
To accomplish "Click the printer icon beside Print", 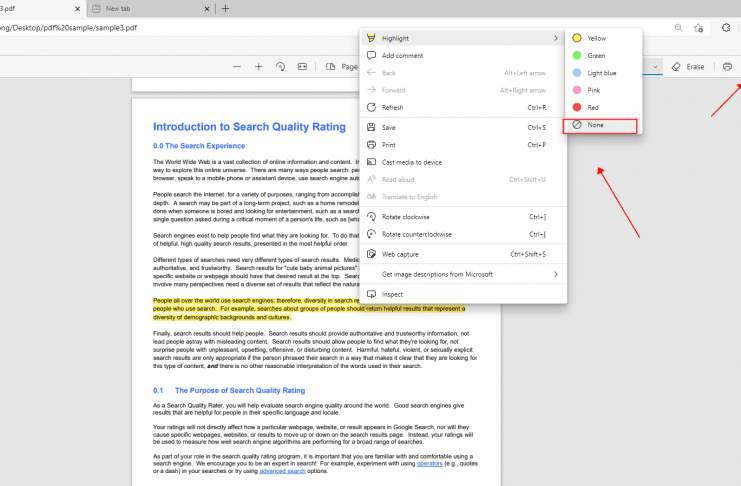I will (x=371, y=145).
